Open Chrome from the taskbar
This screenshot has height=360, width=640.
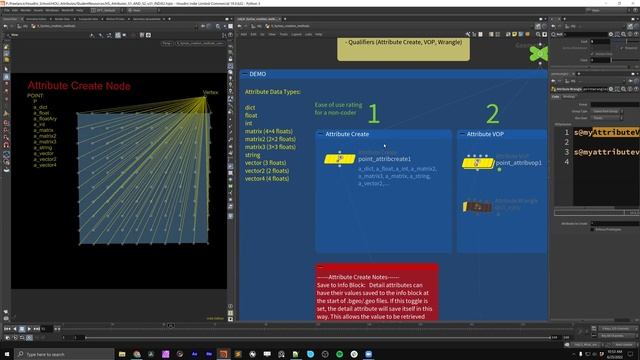(137, 354)
